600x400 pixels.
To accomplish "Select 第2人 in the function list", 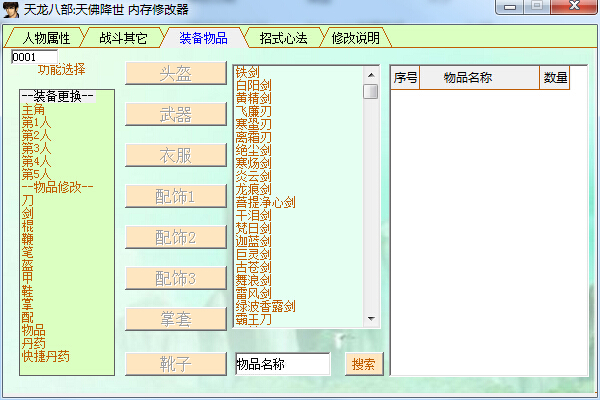I will pyautogui.click(x=36, y=136).
